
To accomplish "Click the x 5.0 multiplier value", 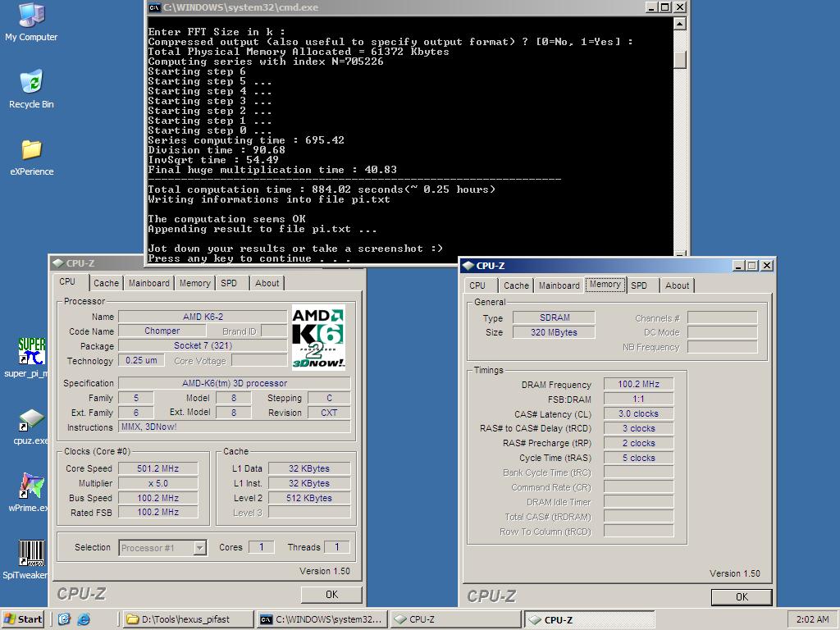I will click(158, 483).
